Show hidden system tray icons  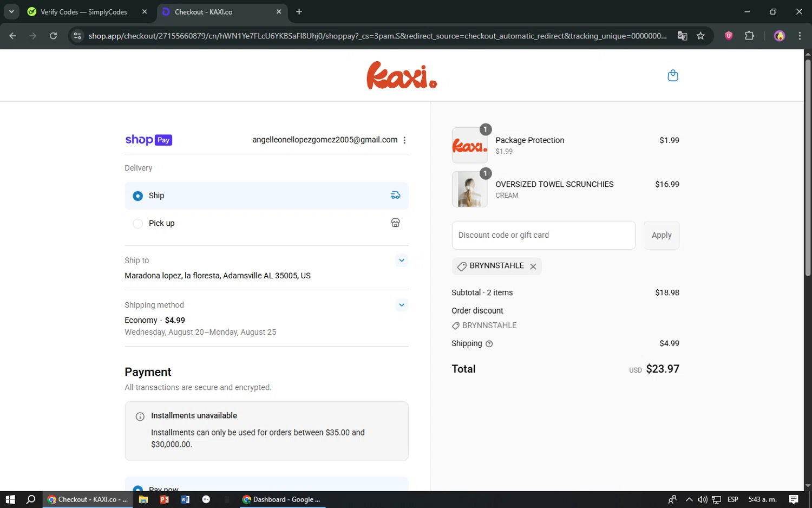(689, 499)
